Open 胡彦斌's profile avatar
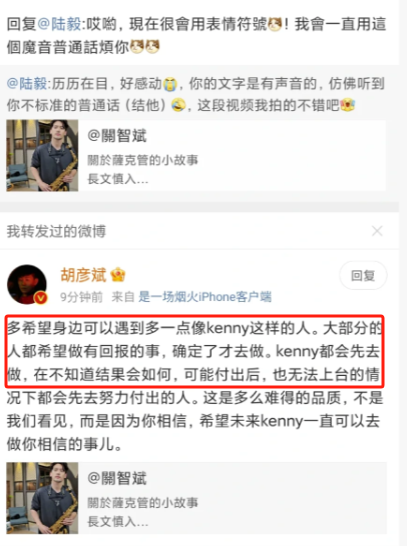This screenshot has width=407, height=546. 27,284
